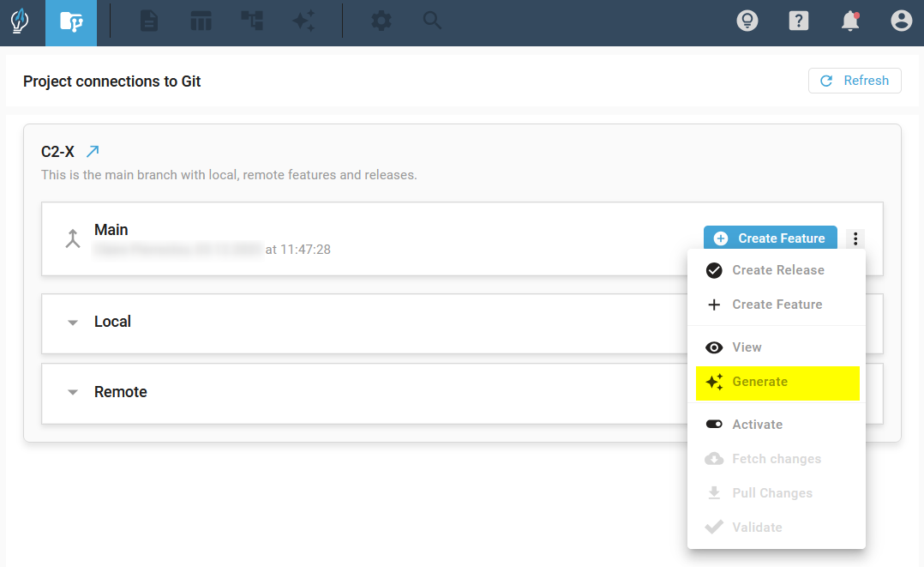Viewport: 924px width, 567px height.
Task: Open the user account profile icon
Action: (901, 21)
